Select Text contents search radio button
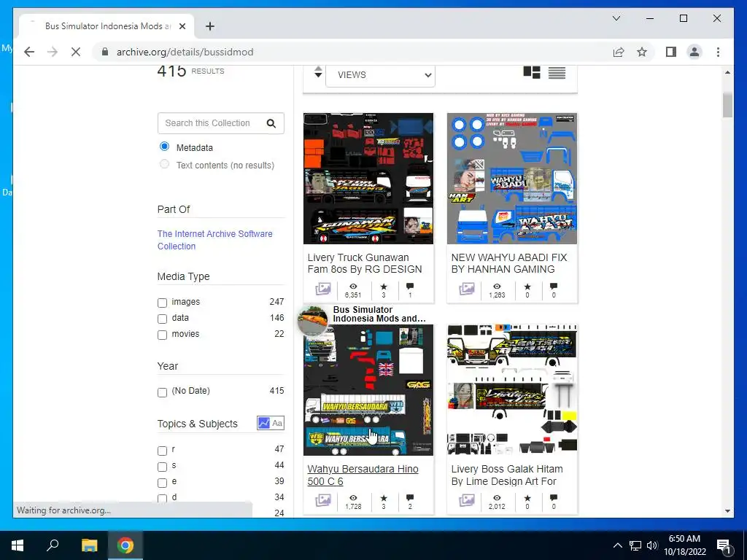 point(164,164)
